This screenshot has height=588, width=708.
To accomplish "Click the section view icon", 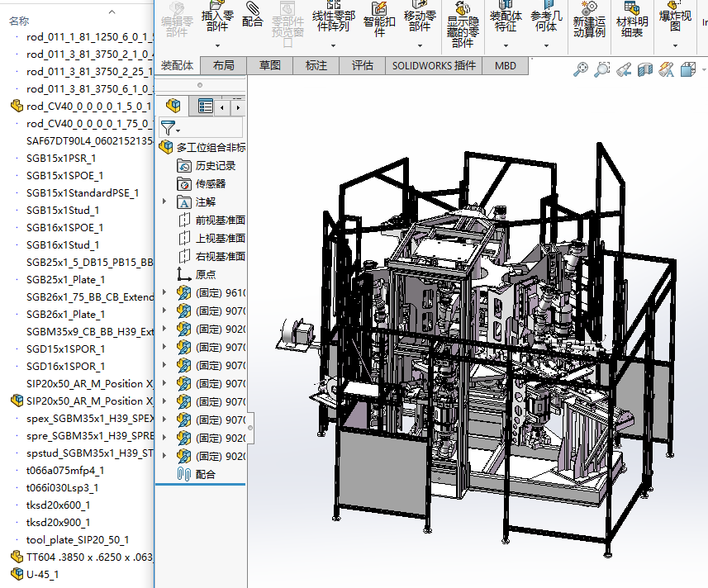I will (644, 71).
